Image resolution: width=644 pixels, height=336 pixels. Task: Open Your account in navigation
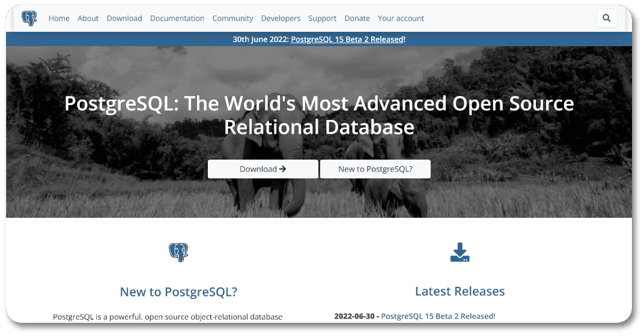[401, 19]
